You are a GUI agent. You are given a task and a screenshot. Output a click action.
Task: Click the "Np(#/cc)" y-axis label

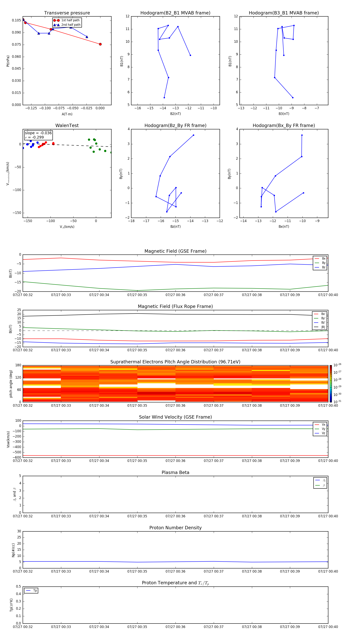13,550
